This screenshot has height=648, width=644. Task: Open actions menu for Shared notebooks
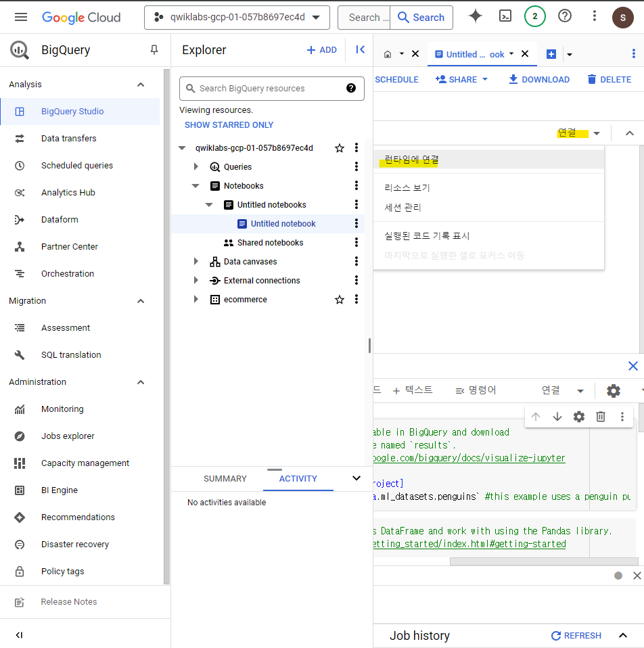[x=356, y=243]
